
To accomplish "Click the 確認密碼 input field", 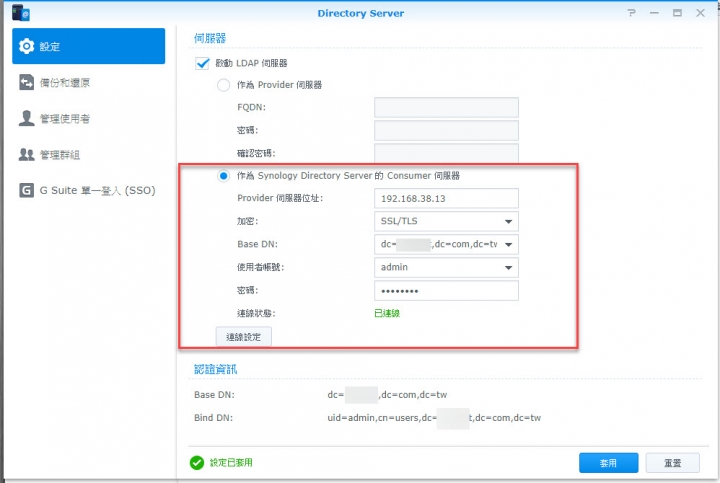I will [446, 153].
